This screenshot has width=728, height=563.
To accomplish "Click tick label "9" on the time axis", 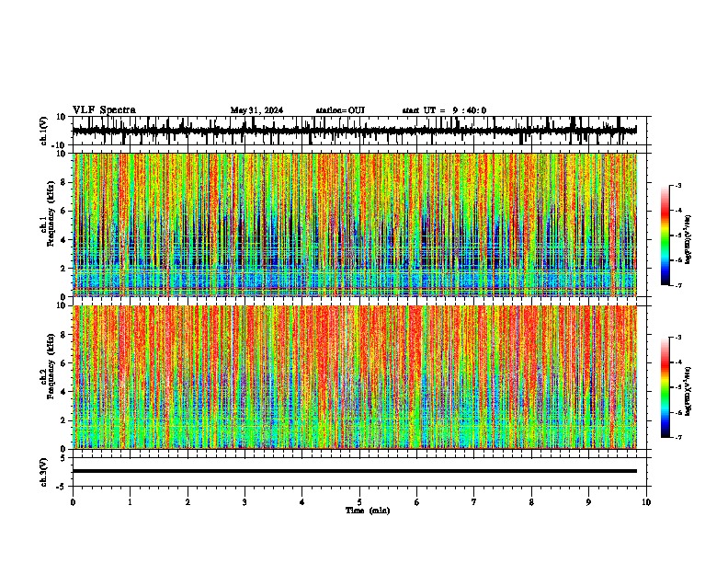I will point(588,502).
